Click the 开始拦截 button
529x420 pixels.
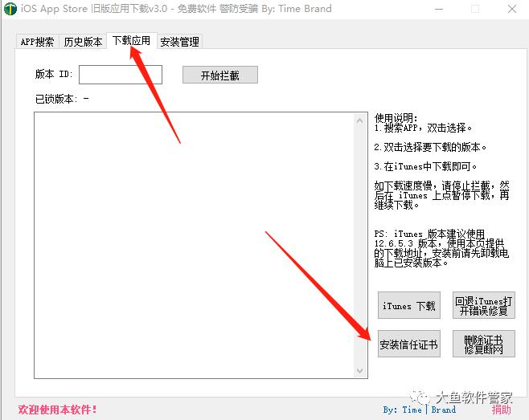click(x=220, y=75)
